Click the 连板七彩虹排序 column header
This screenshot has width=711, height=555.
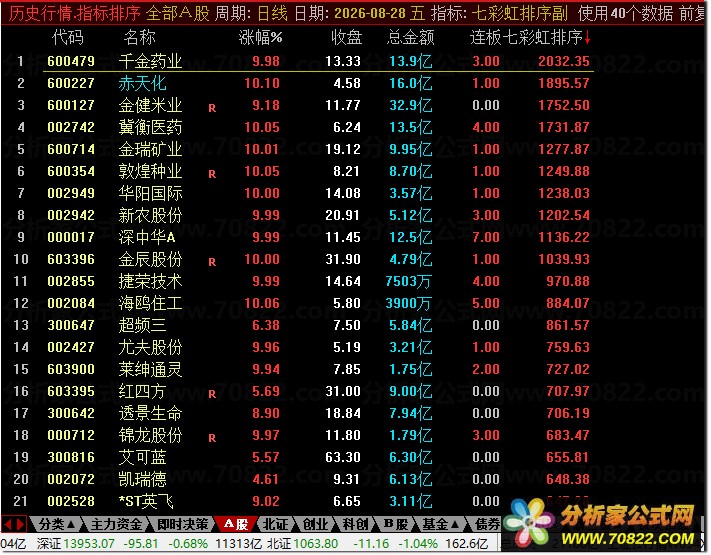pyautogui.click(x=526, y=38)
